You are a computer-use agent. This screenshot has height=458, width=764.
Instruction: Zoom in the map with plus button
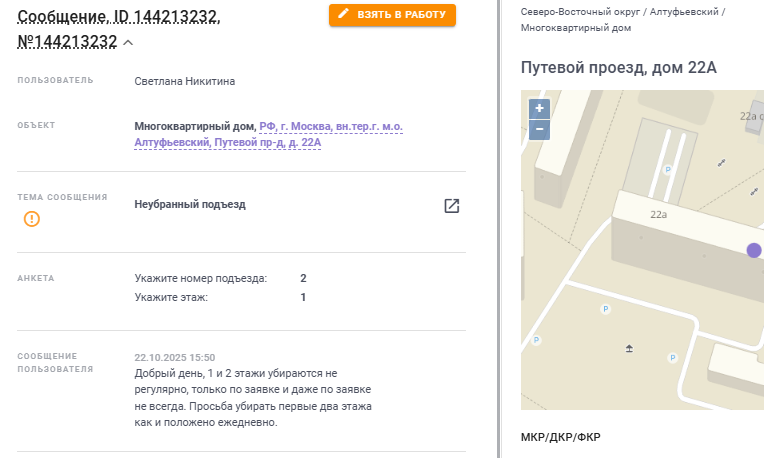pyautogui.click(x=539, y=108)
